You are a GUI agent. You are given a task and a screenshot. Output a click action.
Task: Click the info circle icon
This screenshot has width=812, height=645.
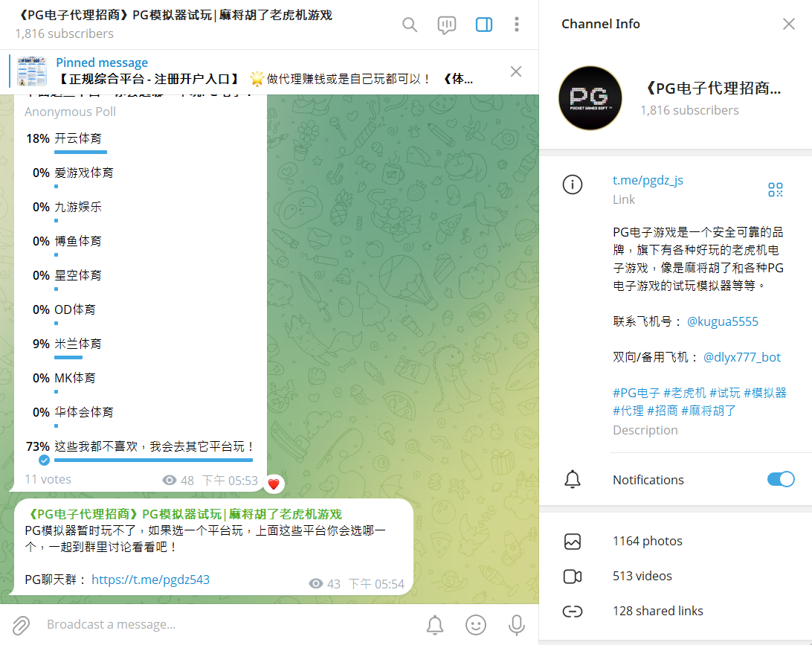573,184
